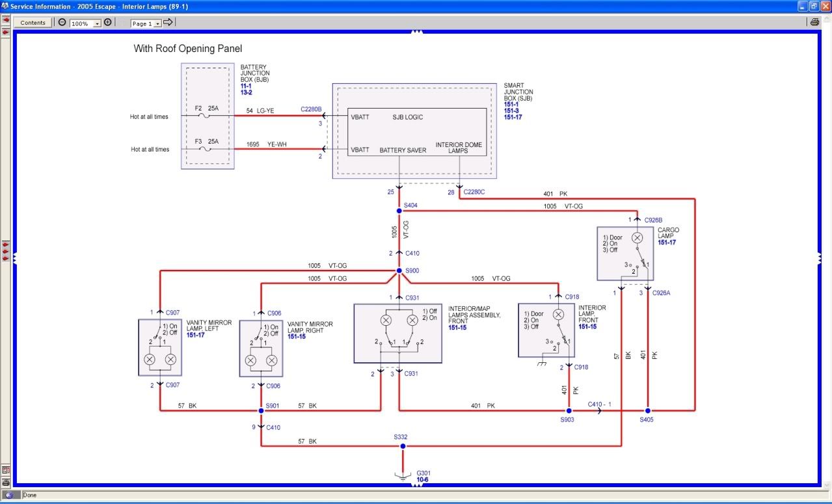Click the zoom out minus icon
This screenshot has width=832, height=504.
click(62, 22)
